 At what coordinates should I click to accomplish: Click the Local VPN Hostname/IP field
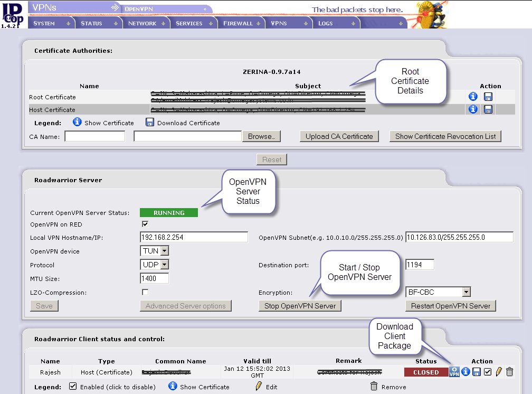tap(194, 237)
